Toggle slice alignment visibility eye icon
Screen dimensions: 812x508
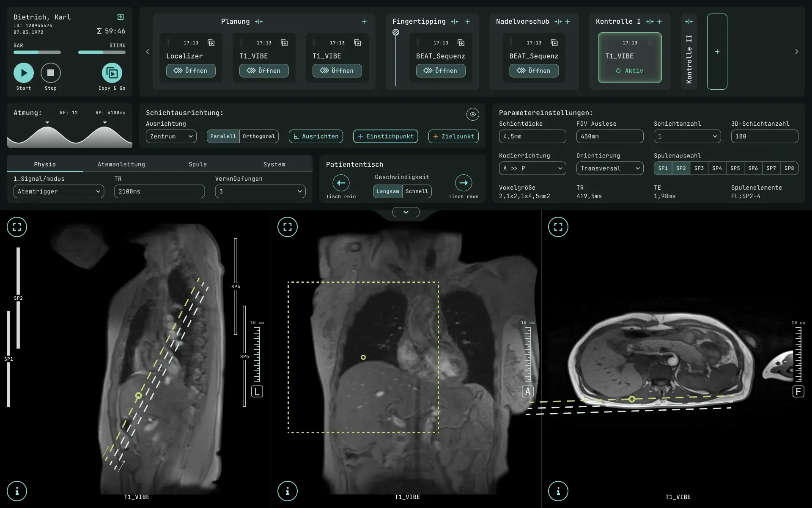pos(472,114)
